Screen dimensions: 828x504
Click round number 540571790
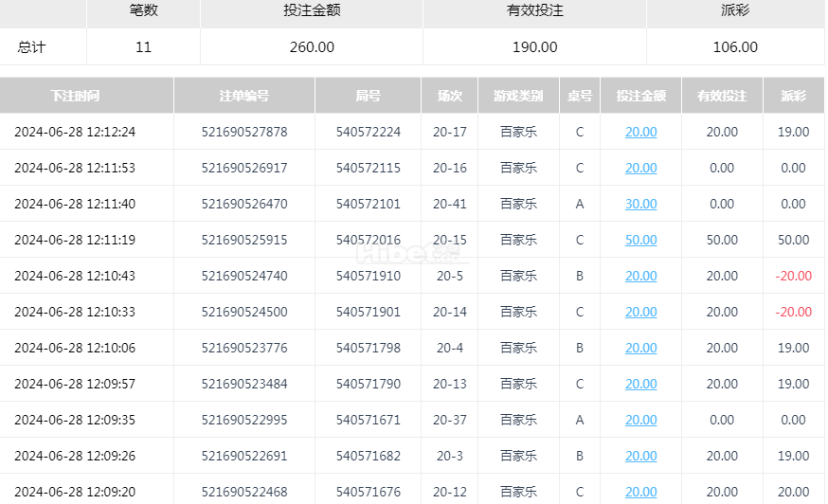tap(369, 384)
